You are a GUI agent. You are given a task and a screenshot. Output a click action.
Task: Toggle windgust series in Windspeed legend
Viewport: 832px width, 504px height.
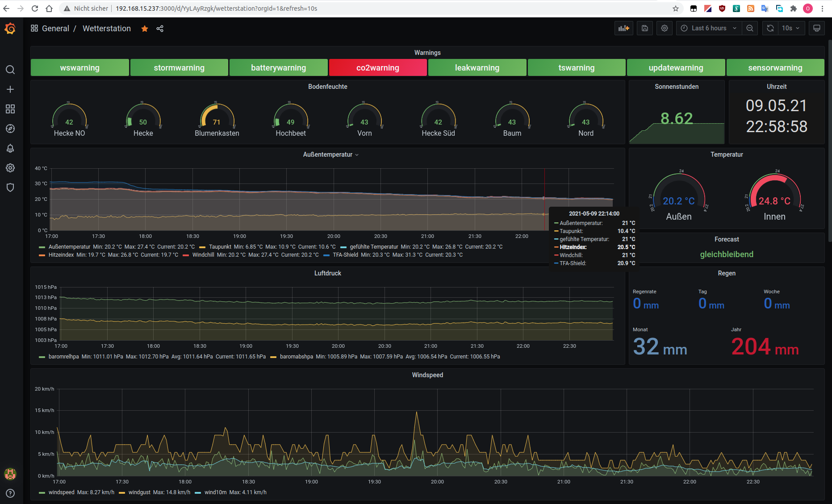[139, 492]
